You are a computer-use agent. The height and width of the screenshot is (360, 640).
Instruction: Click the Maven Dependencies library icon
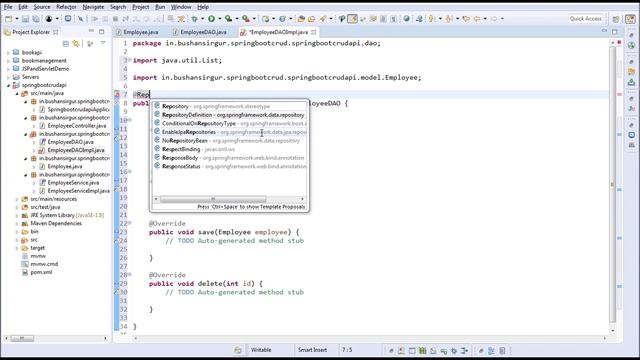[25, 223]
